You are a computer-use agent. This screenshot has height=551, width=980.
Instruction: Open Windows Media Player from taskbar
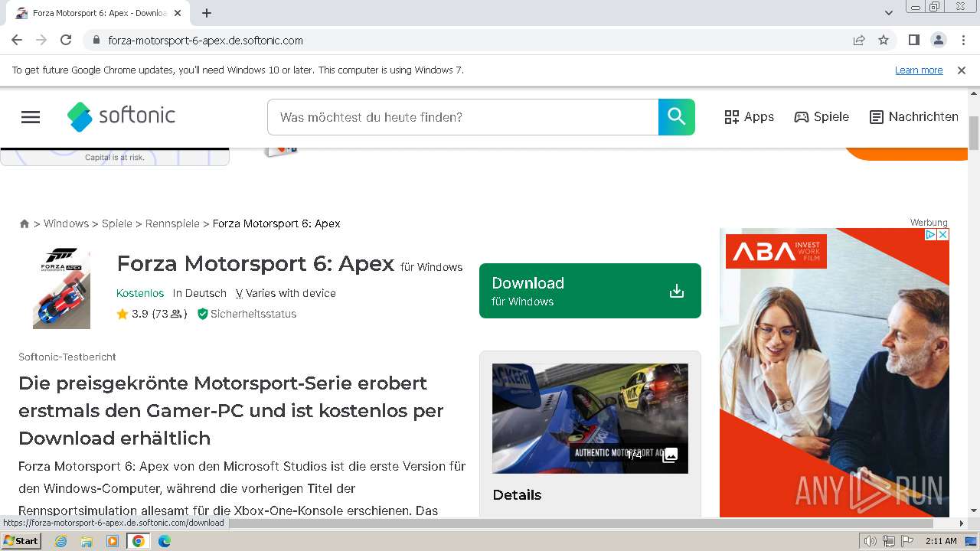coord(113,541)
